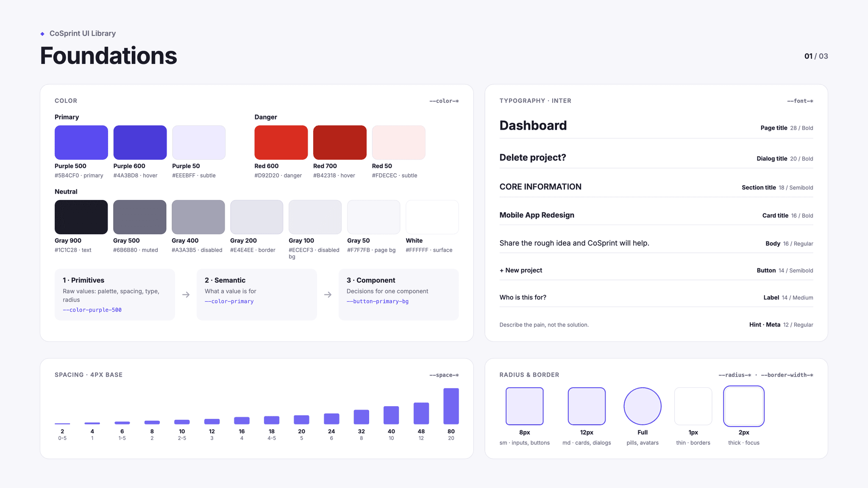
Task: Click the 01 / 03 page indicator
Action: click(816, 56)
